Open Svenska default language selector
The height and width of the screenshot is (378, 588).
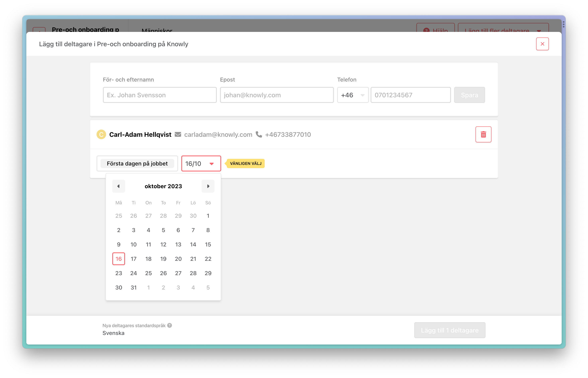(x=113, y=333)
